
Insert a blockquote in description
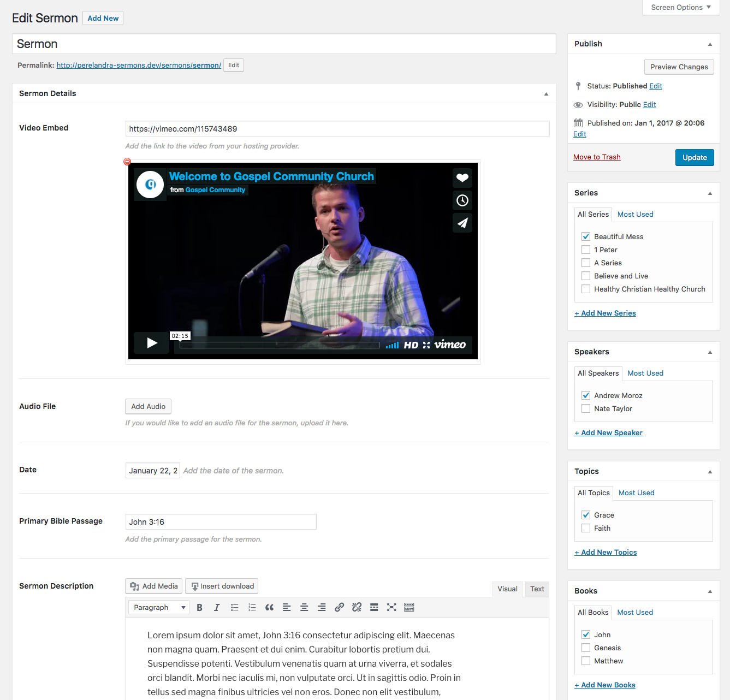[269, 607]
